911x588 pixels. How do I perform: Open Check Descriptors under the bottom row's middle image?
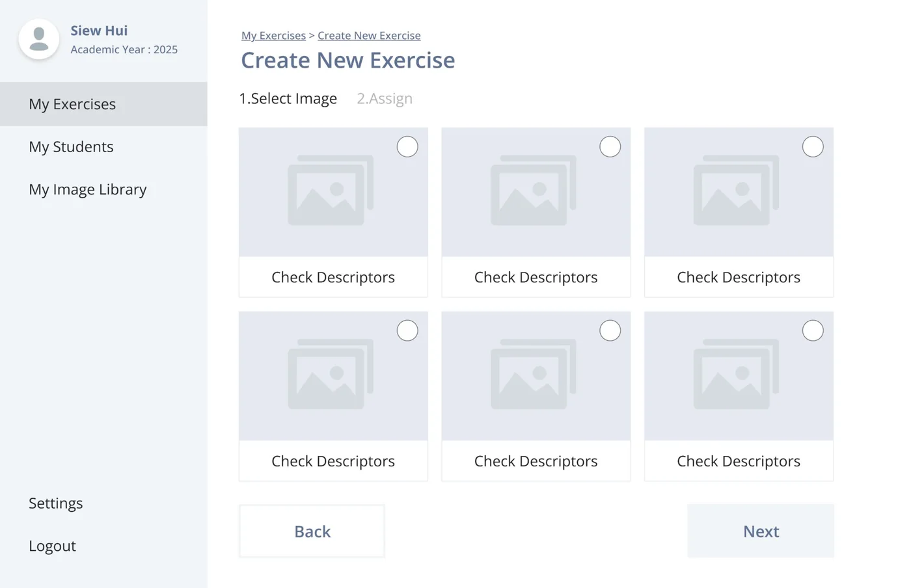pyautogui.click(x=536, y=461)
